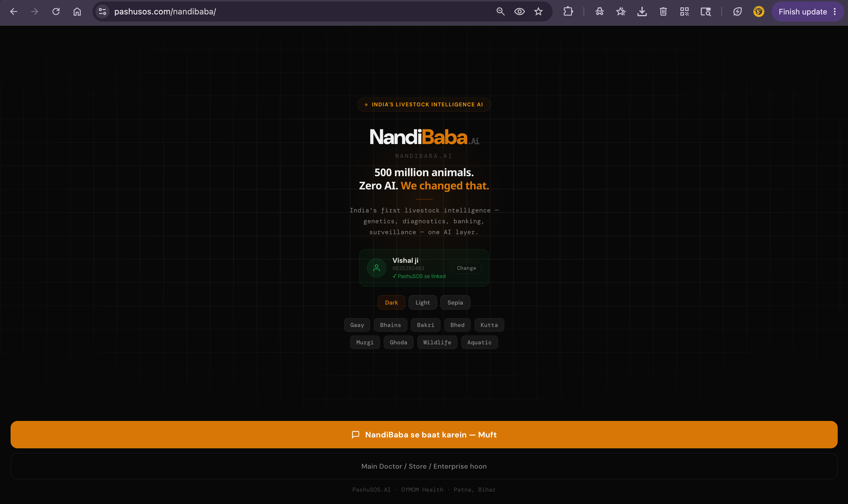Select the Kutta animal chip
This screenshot has height=504, width=848.
point(489,325)
